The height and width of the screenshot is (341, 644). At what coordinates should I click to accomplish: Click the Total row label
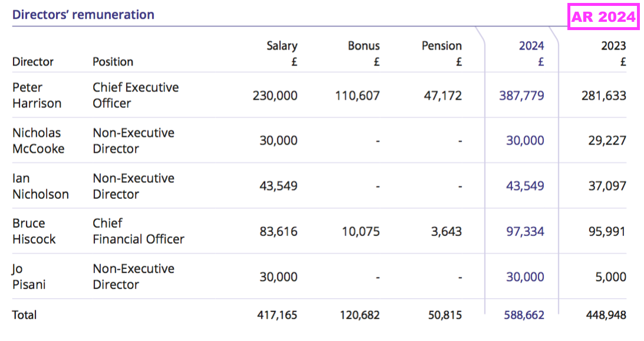pyautogui.click(x=24, y=315)
